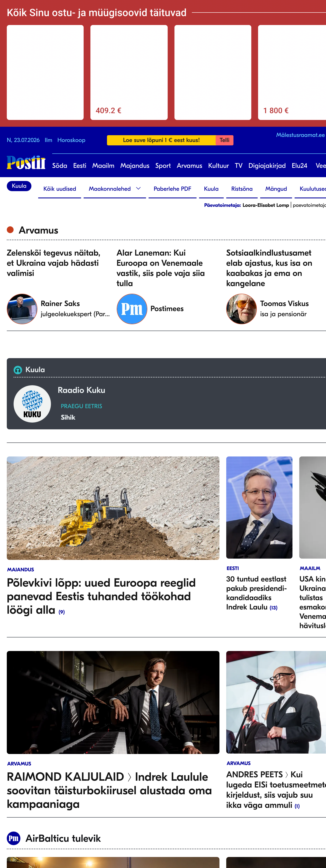Click the yellow summer subscription offer banner

click(x=161, y=140)
